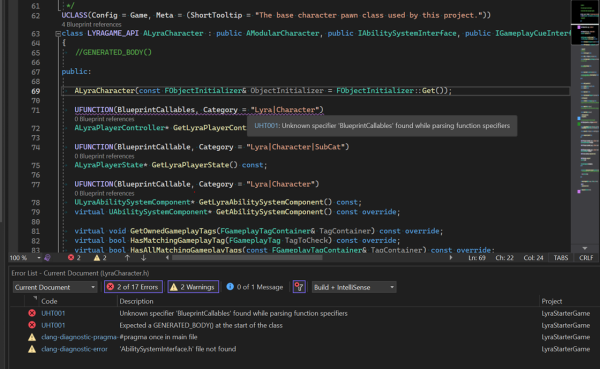Collapse the ALyraCharacter class outline
The height and width of the screenshot is (369, 600).
tap(58, 34)
